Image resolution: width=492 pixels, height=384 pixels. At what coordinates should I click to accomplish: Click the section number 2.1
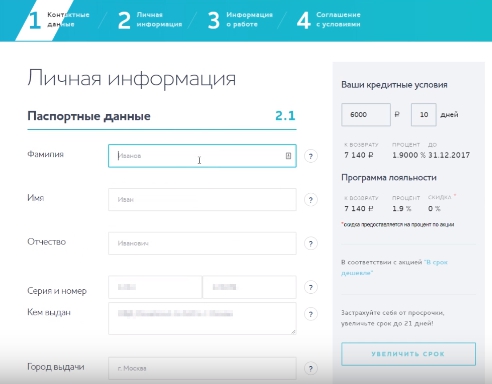[285, 116]
